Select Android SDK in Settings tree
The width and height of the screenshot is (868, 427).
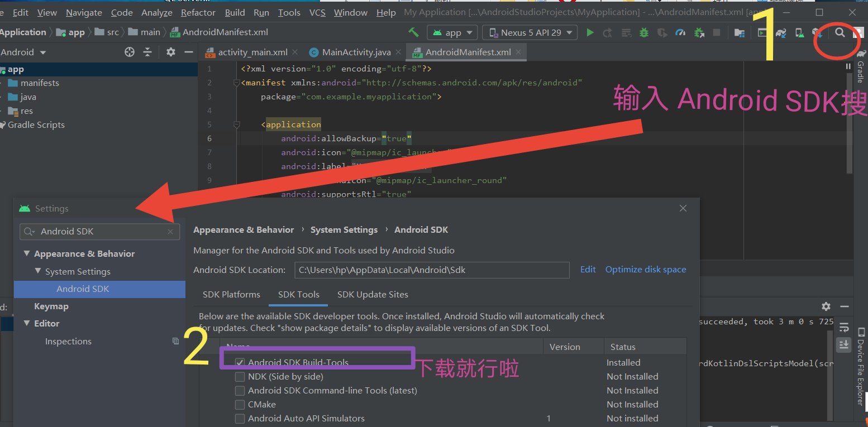(x=99, y=289)
